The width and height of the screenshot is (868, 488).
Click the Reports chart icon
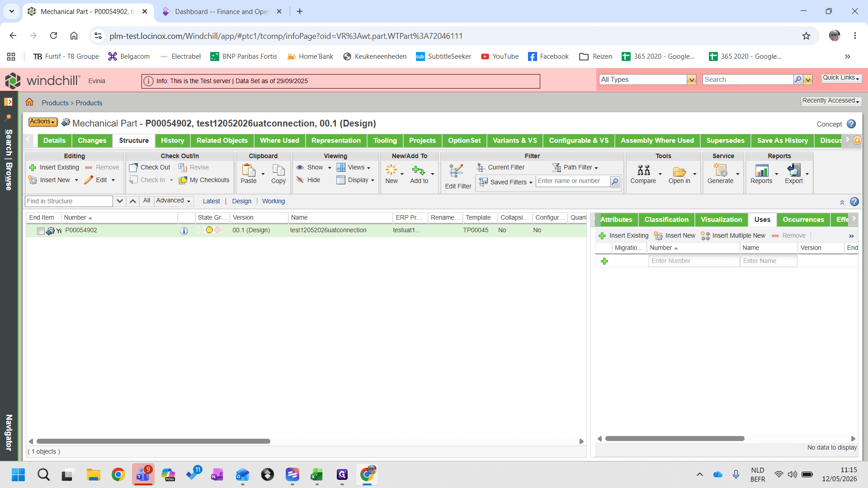762,170
